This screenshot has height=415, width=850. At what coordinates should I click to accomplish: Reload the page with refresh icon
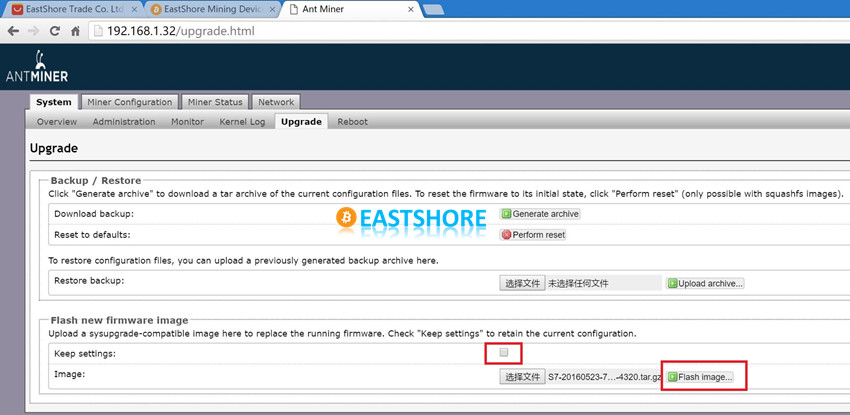(55, 31)
